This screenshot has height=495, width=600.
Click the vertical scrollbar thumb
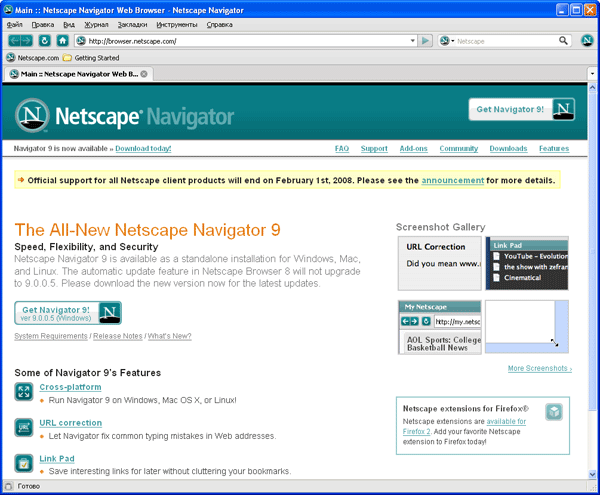[x=592, y=251]
